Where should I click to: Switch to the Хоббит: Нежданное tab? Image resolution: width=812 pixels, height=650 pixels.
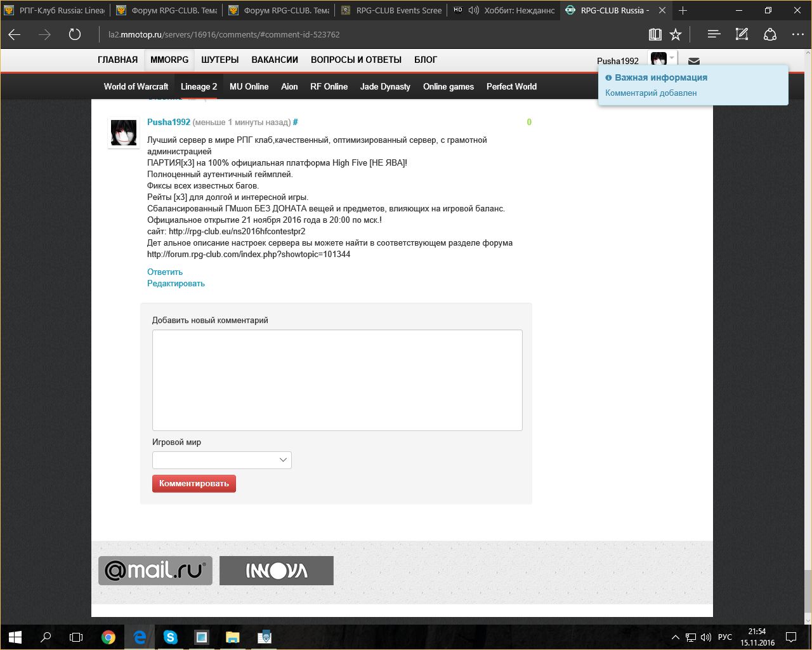point(504,10)
